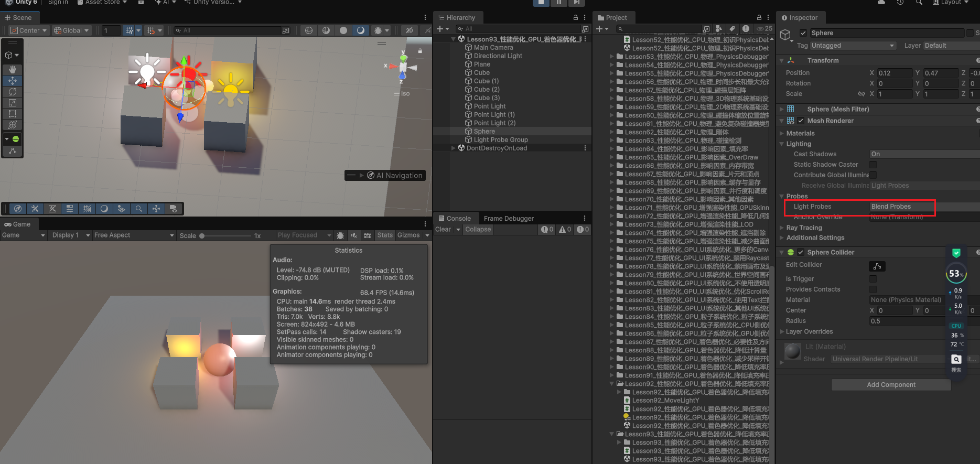Click the scale constrained proportions link icon

861,94
